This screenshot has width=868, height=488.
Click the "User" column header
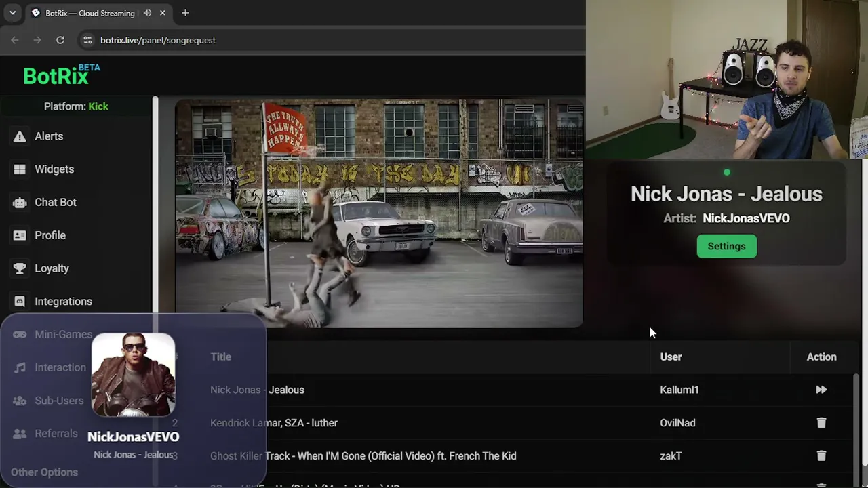coord(671,357)
